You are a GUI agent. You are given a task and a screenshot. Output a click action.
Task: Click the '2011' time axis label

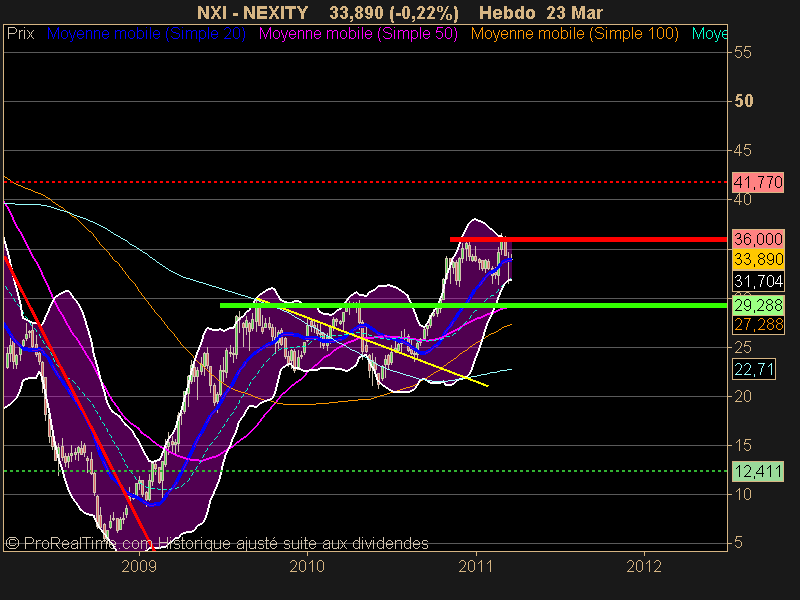[x=476, y=566]
